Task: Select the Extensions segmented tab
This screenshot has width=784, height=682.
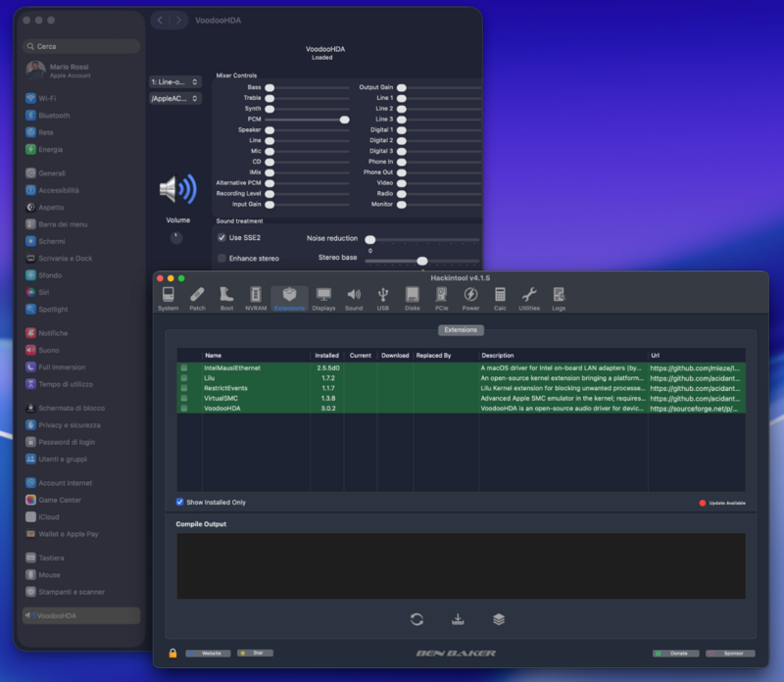Action: [461, 330]
